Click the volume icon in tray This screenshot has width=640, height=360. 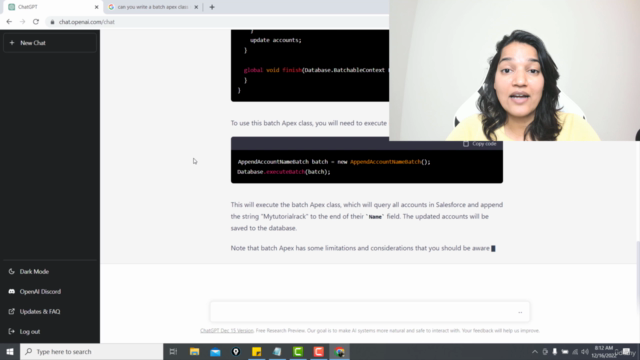tap(585, 352)
